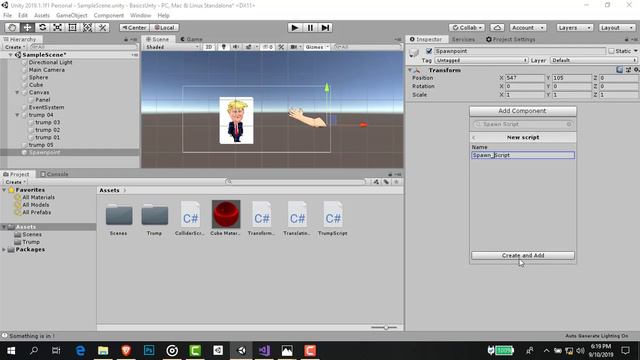640x360 pixels.
Task: Open Windows Start menu
Action: (x=11, y=350)
